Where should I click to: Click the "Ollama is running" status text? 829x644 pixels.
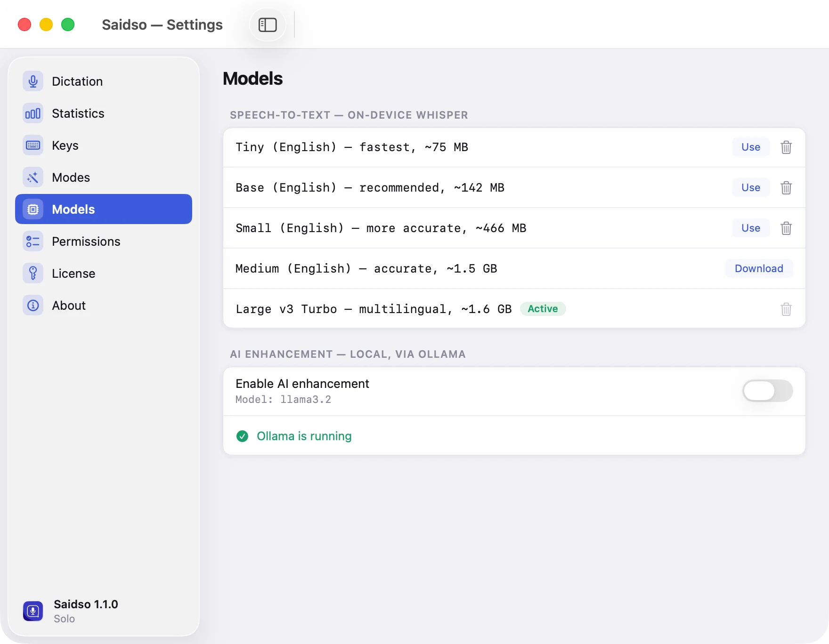(x=304, y=436)
